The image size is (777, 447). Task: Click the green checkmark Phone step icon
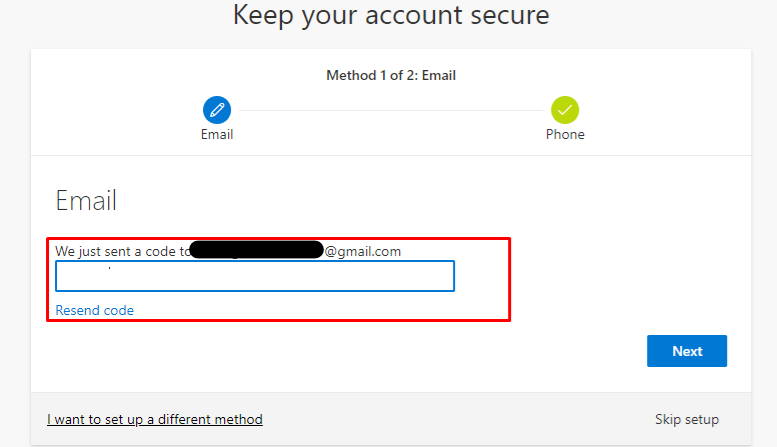[x=565, y=110]
